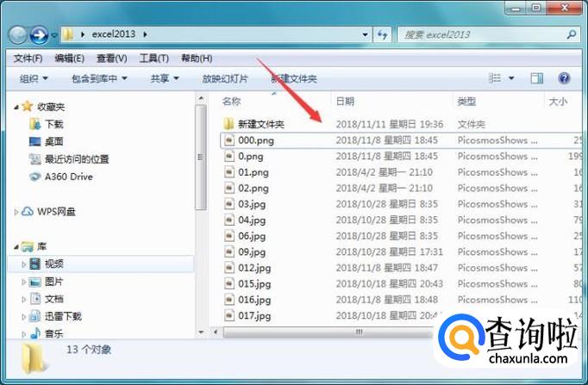Open the help question mark icon
This screenshot has width=588, height=385.
coord(564,78)
